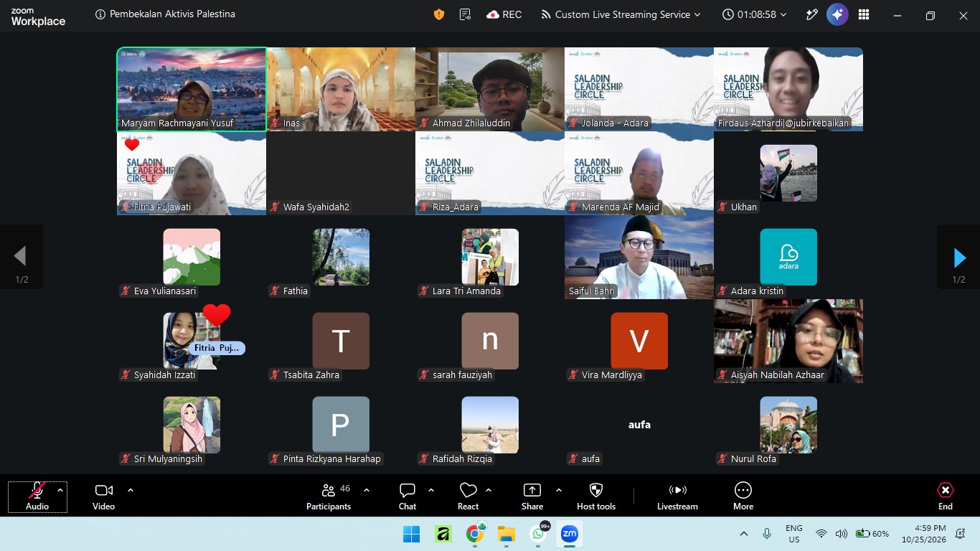Open File Explorer from the taskbar

(507, 534)
